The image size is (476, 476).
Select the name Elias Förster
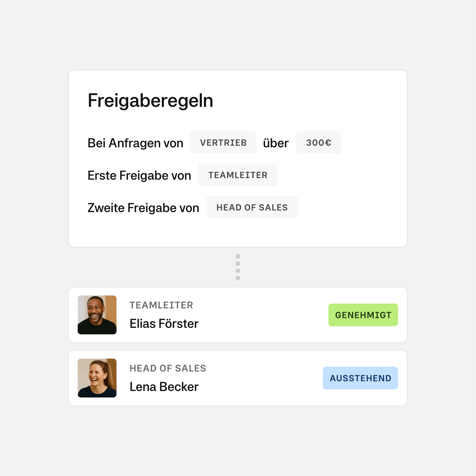pyautogui.click(x=164, y=324)
